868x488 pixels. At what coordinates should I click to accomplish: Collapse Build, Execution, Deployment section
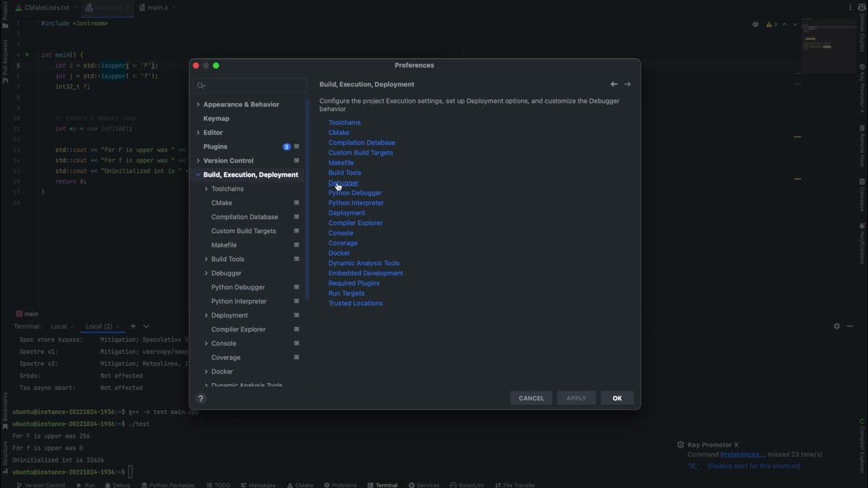pyautogui.click(x=198, y=175)
